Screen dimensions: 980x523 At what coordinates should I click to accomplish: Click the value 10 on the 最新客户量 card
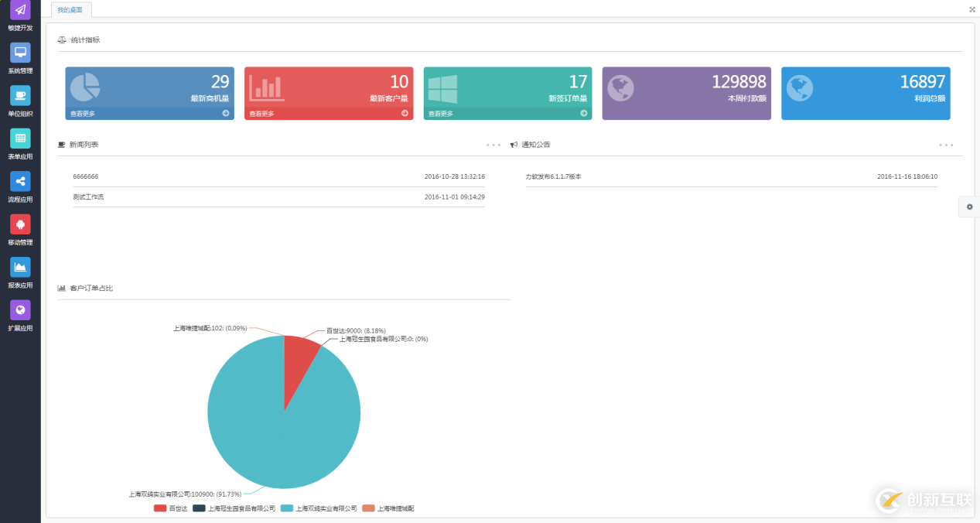[399, 82]
